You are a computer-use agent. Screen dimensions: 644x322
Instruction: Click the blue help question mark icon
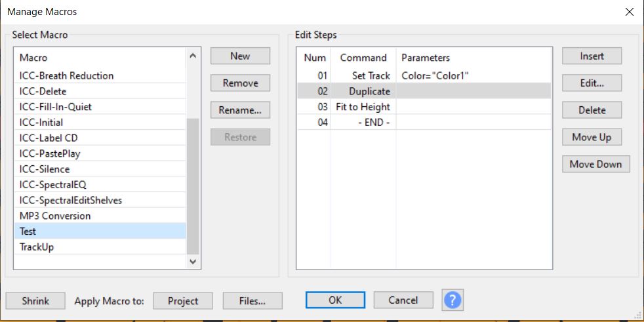pos(454,300)
